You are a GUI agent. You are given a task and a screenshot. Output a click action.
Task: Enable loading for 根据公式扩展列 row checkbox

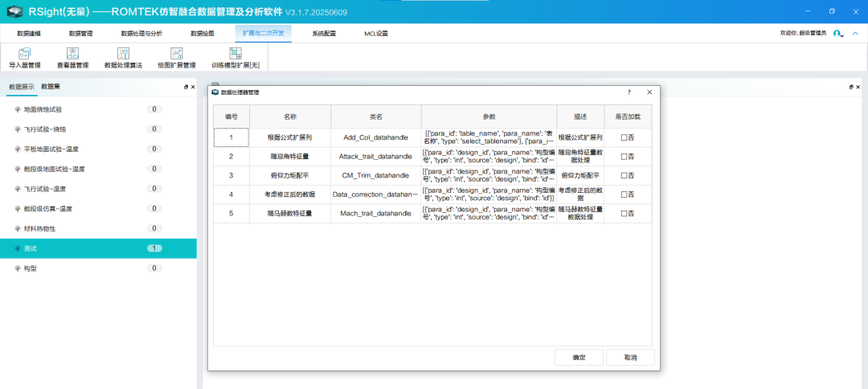click(x=624, y=137)
